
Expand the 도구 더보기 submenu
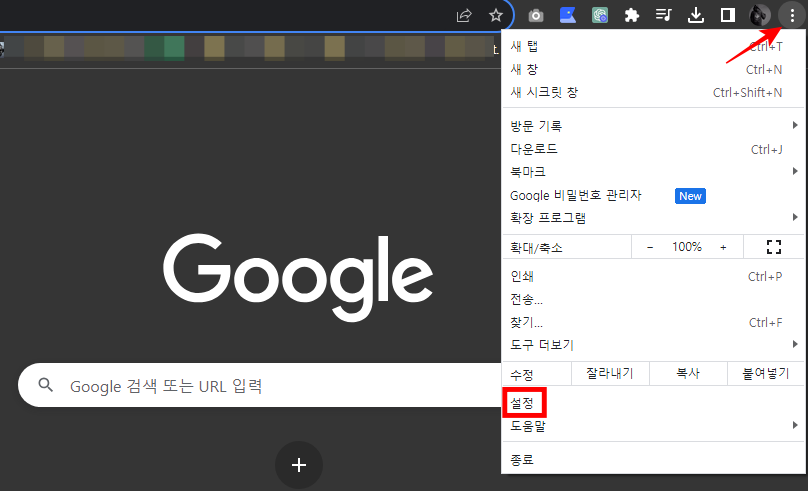click(x=653, y=345)
